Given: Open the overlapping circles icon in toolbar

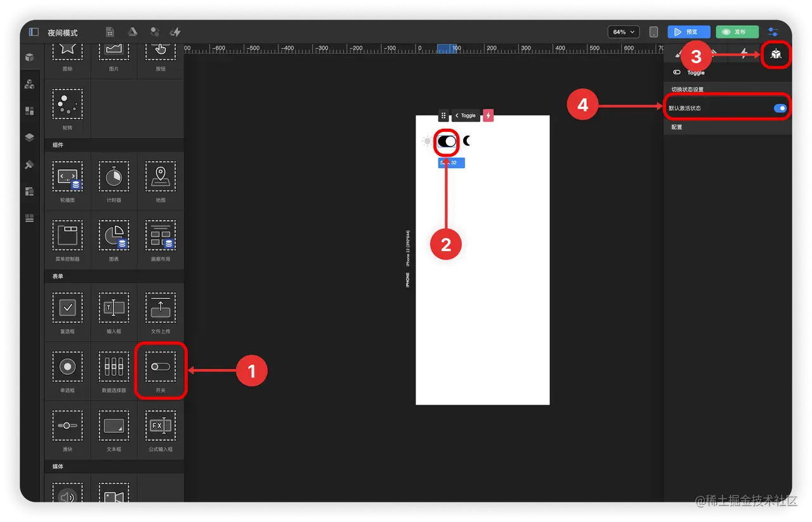Looking at the screenshot, I should click(x=155, y=32).
